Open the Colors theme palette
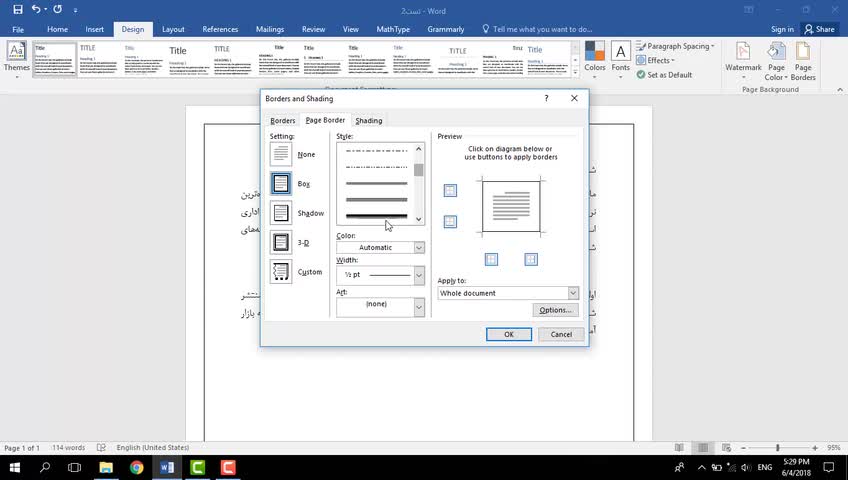 click(x=594, y=60)
